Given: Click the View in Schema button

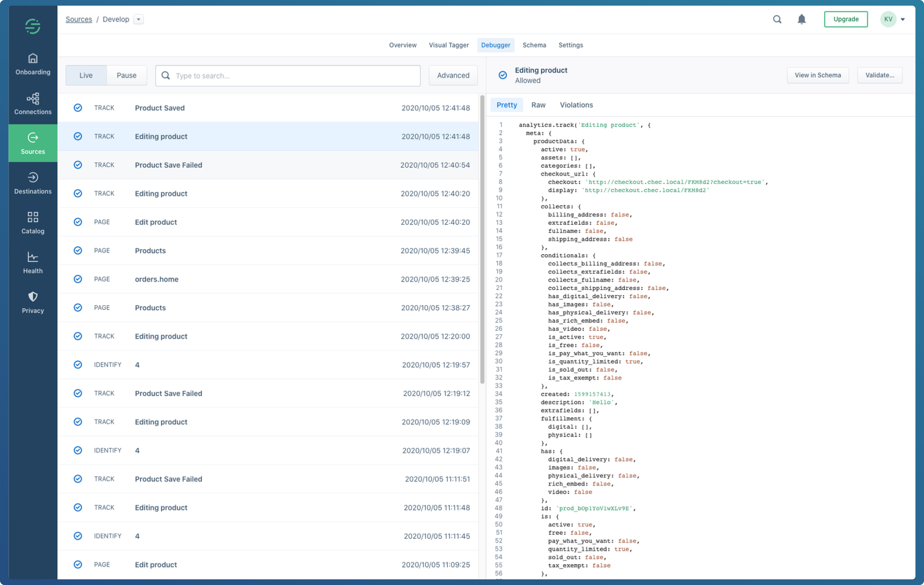Looking at the screenshot, I should [817, 75].
